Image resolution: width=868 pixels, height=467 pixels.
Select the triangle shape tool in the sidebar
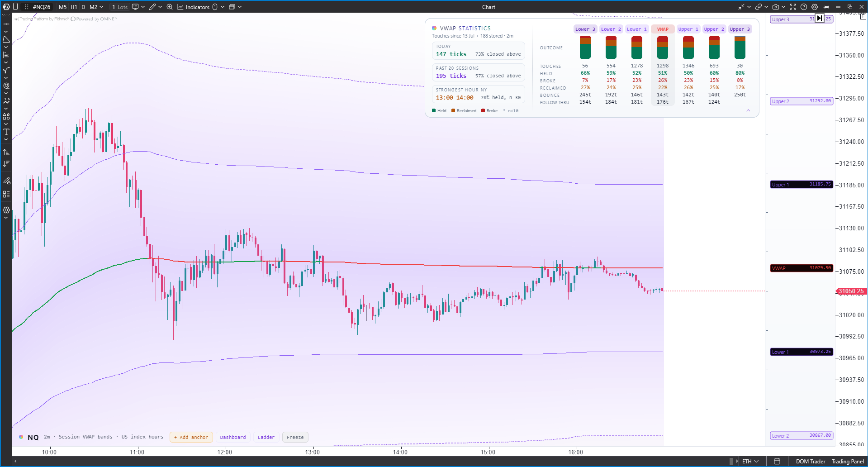click(6, 40)
